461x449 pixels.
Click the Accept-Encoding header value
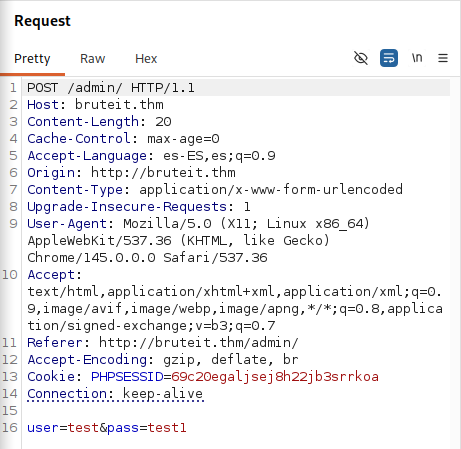[x=231, y=360]
